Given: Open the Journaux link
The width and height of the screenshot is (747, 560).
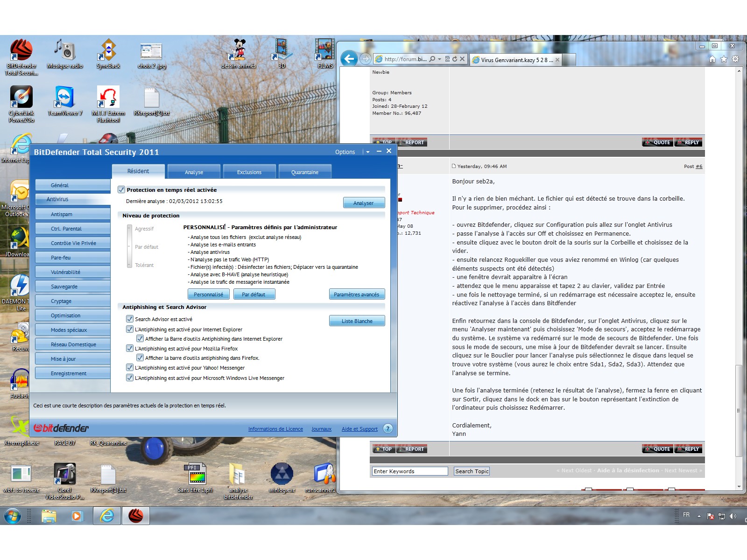Looking at the screenshot, I should click(322, 429).
